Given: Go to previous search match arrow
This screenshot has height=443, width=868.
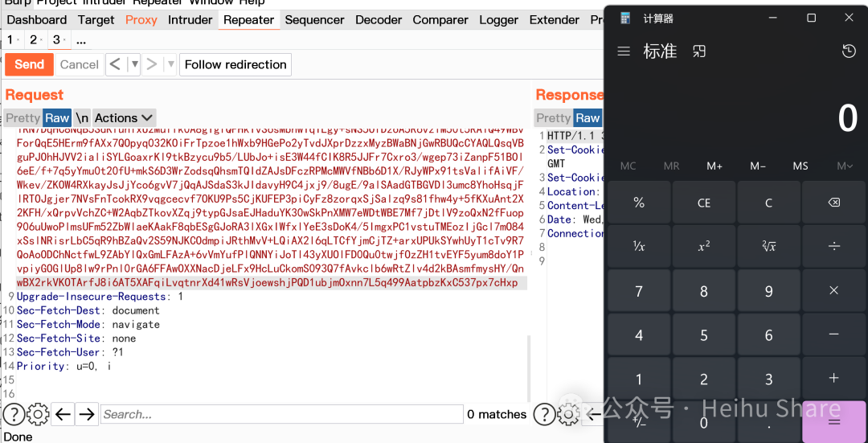Looking at the screenshot, I should tap(63, 414).
